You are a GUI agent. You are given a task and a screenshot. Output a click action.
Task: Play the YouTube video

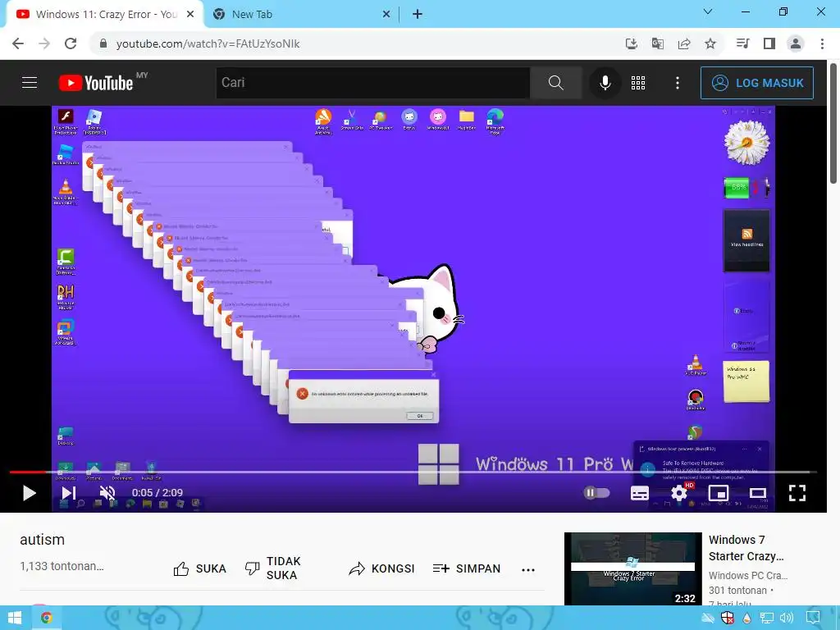pyautogui.click(x=29, y=493)
